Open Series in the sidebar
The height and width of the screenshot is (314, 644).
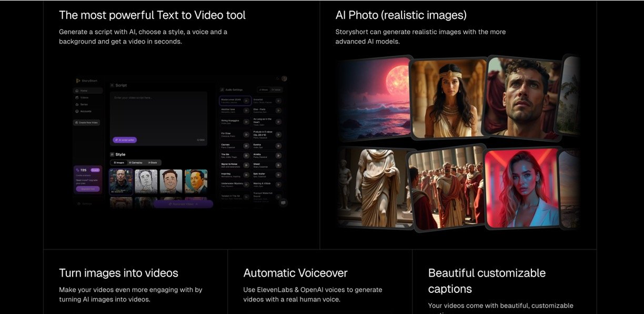coord(84,104)
